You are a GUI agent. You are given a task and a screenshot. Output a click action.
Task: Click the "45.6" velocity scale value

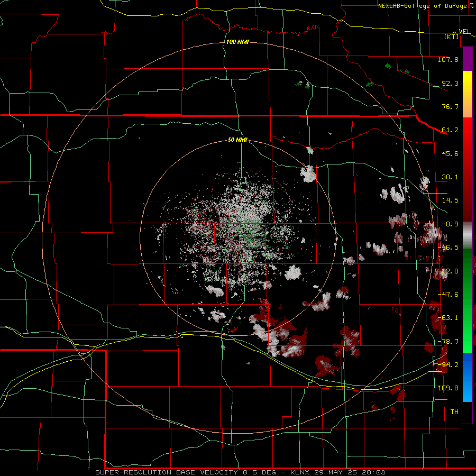pos(450,153)
